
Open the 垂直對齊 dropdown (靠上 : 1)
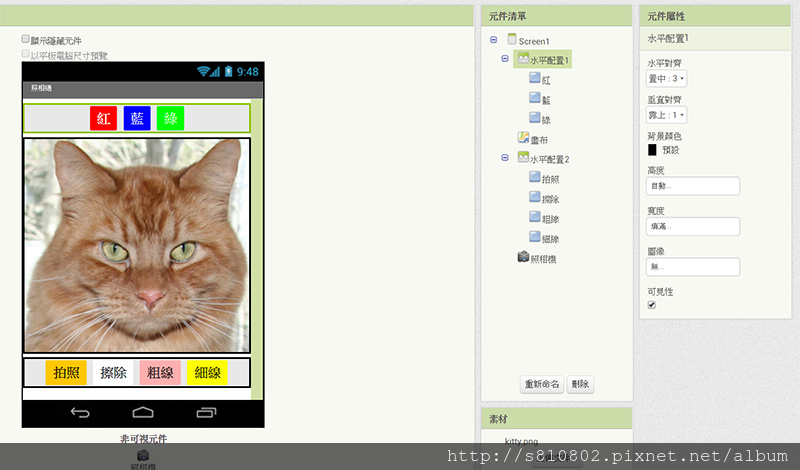click(x=666, y=115)
